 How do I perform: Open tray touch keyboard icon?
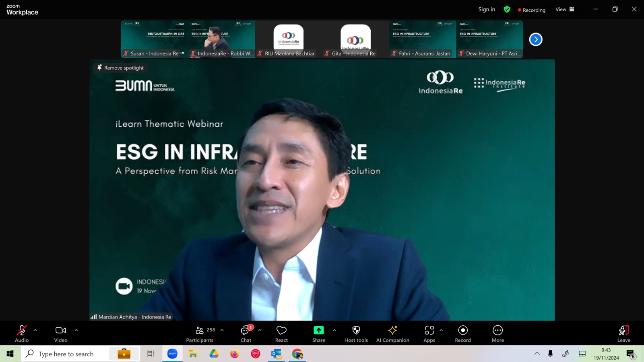pyautogui.click(x=582, y=354)
